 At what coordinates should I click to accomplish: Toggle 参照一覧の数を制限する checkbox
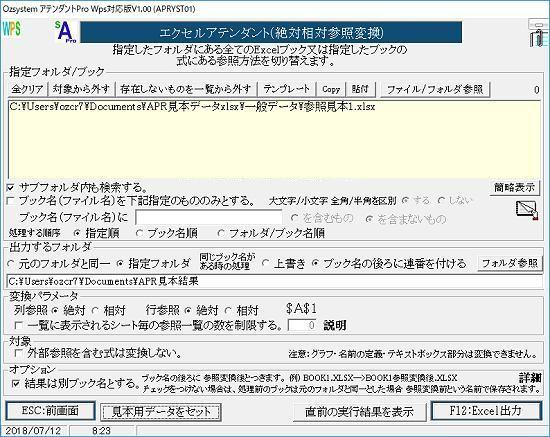pos(19,325)
